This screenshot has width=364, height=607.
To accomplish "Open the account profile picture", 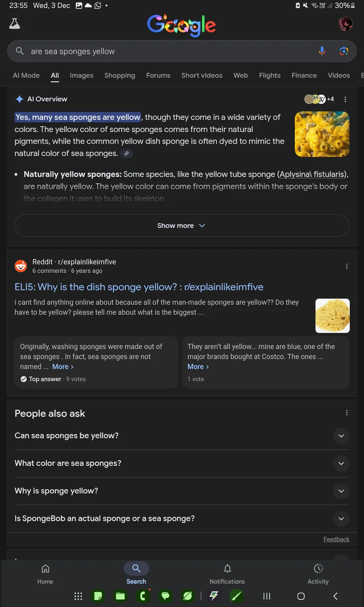I will click(345, 24).
